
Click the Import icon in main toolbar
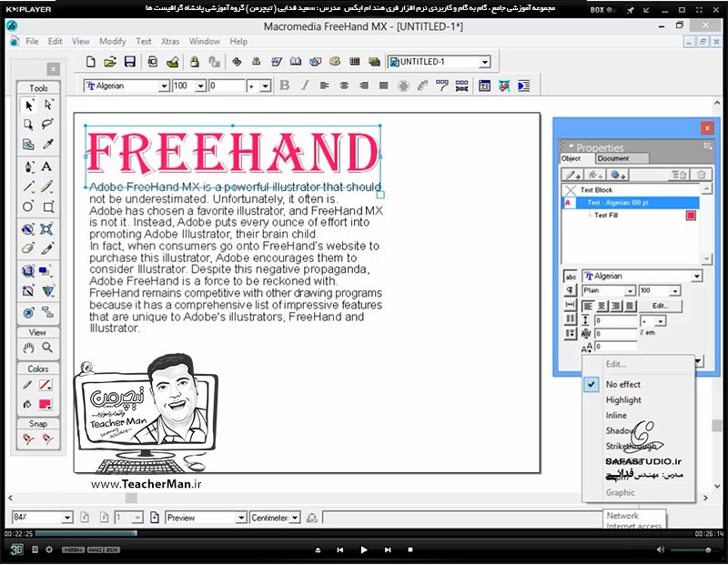tap(153, 62)
